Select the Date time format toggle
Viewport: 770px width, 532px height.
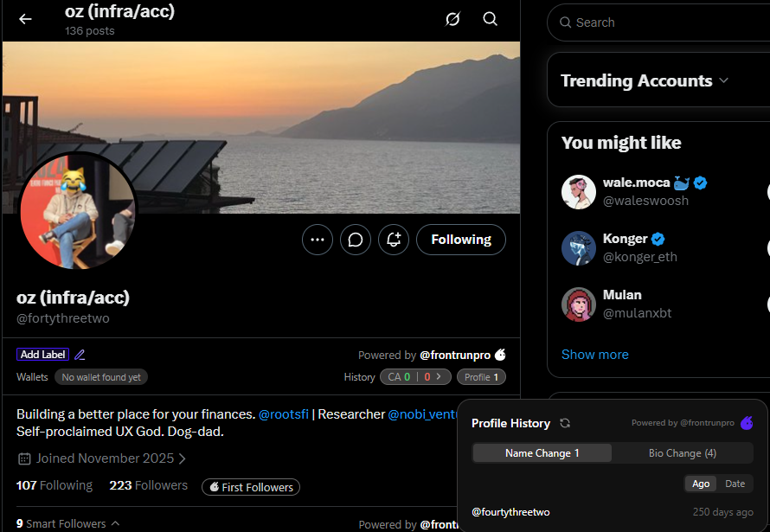pos(735,484)
